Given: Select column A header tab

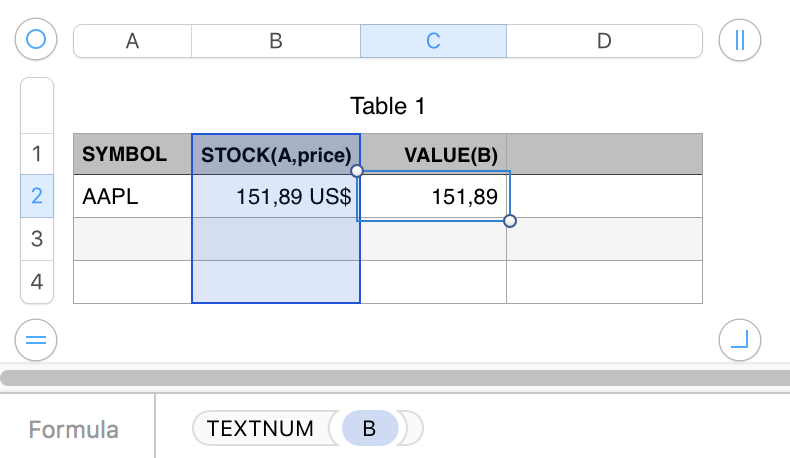Looking at the screenshot, I should coord(132,41).
